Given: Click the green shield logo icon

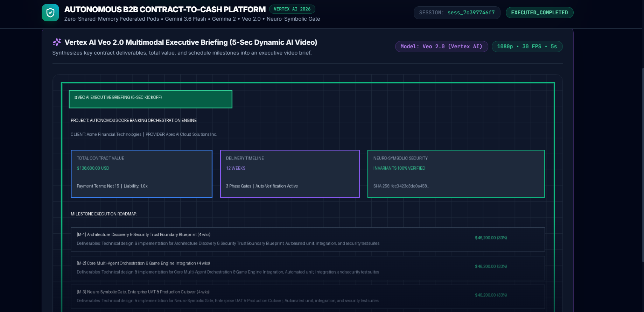Looking at the screenshot, I should click(x=50, y=13).
